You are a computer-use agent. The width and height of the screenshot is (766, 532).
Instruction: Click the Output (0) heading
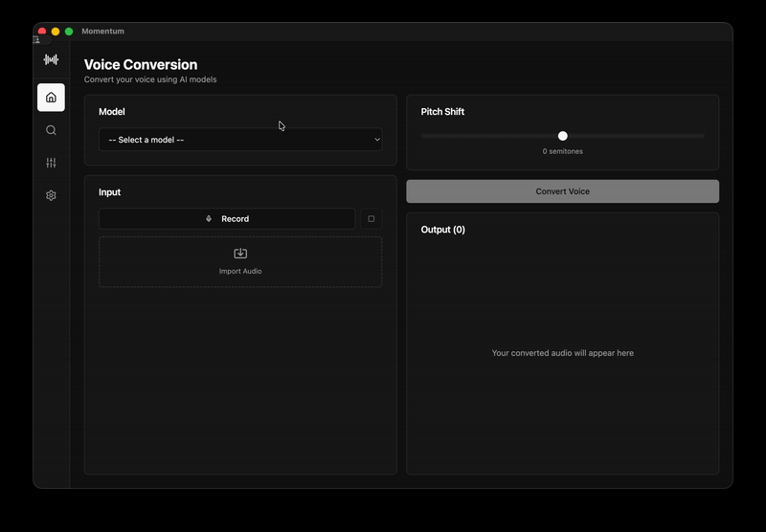[443, 230]
